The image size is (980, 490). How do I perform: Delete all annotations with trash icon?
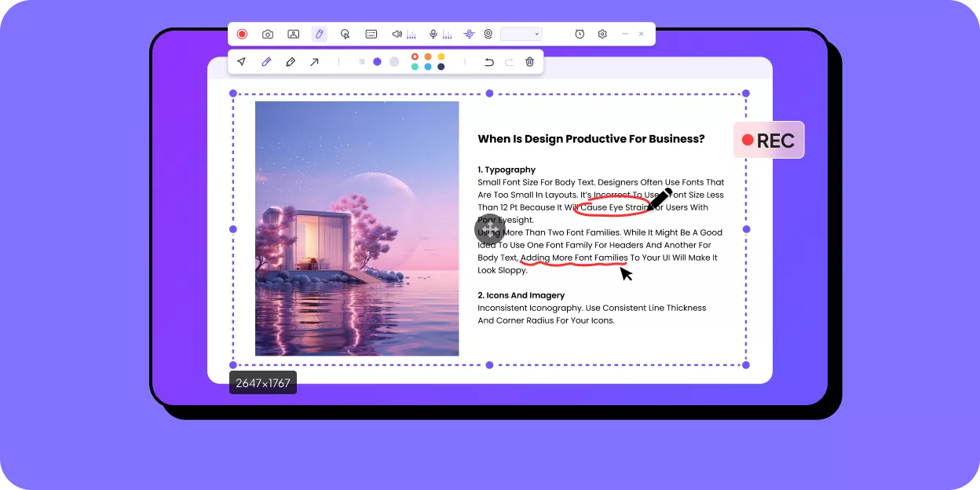click(530, 61)
